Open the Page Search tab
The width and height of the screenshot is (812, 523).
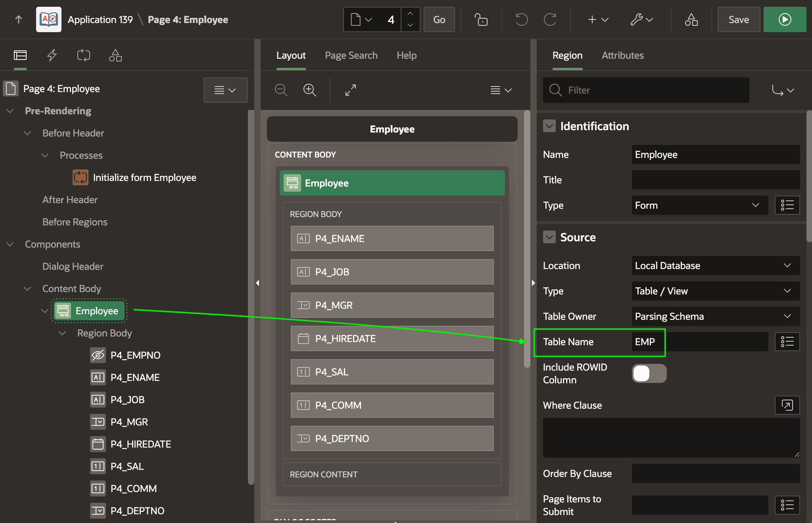tap(351, 56)
